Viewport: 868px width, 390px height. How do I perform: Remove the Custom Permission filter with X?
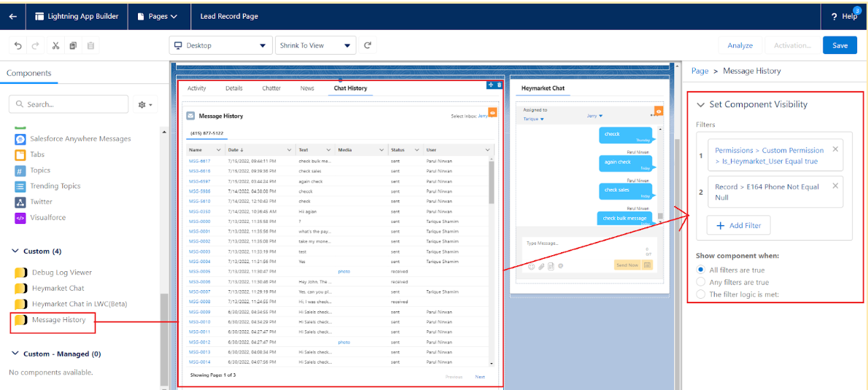835,149
